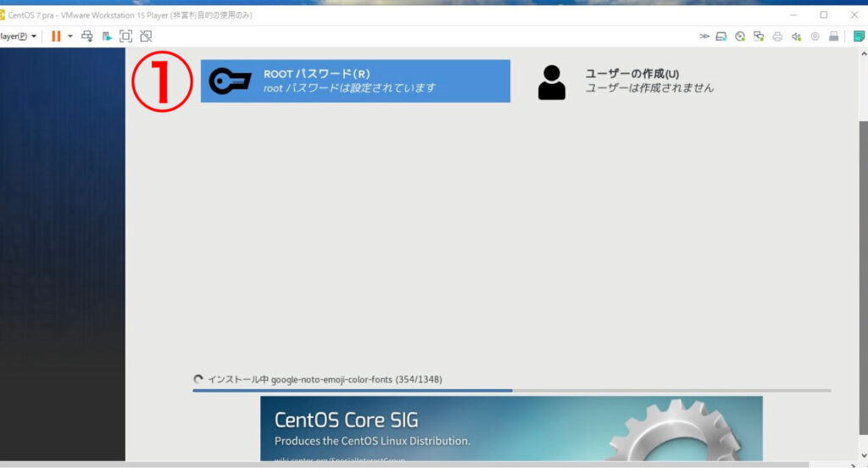Click the horizontal scrollbar at bottom
Screen dimensions: 868x468
[404, 465]
